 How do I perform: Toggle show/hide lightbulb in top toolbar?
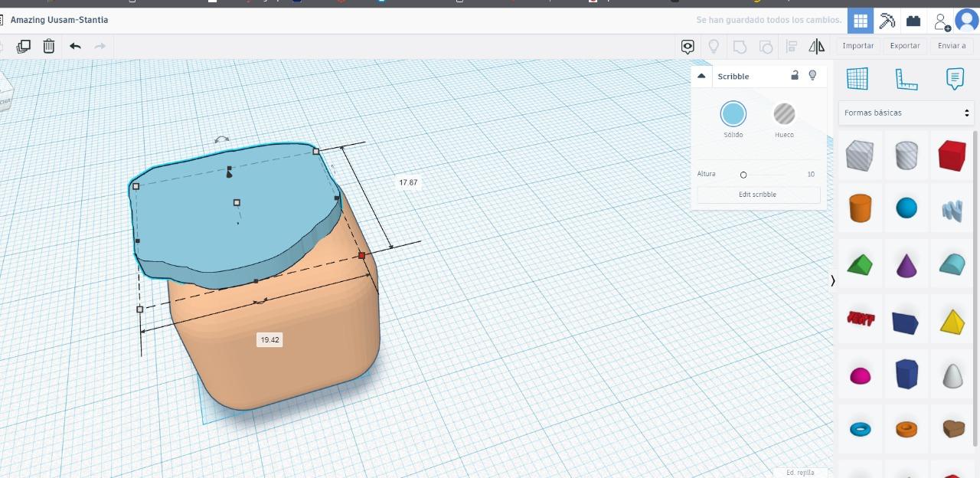tap(714, 47)
